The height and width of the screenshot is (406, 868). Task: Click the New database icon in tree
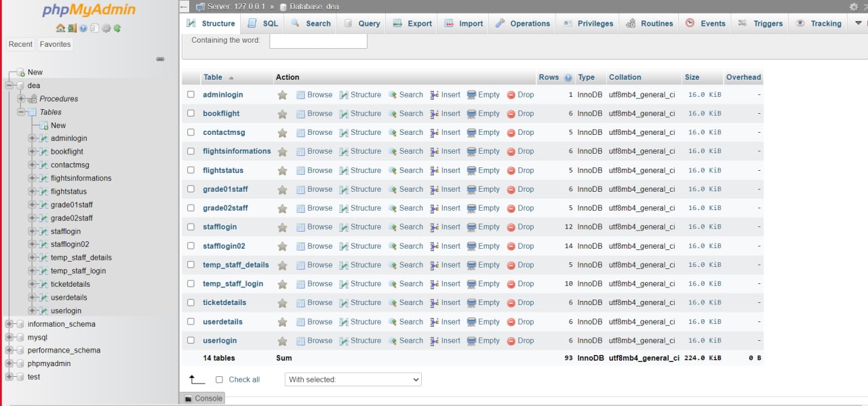[20, 72]
